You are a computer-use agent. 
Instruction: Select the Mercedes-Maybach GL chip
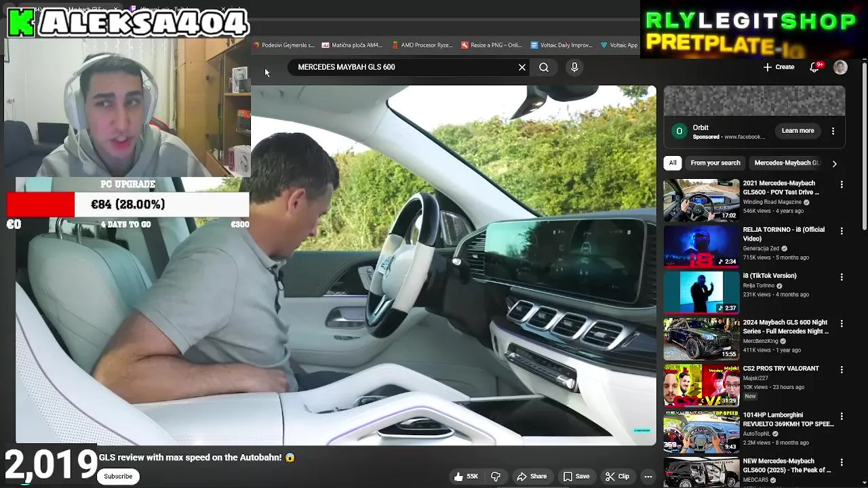[787, 163]
